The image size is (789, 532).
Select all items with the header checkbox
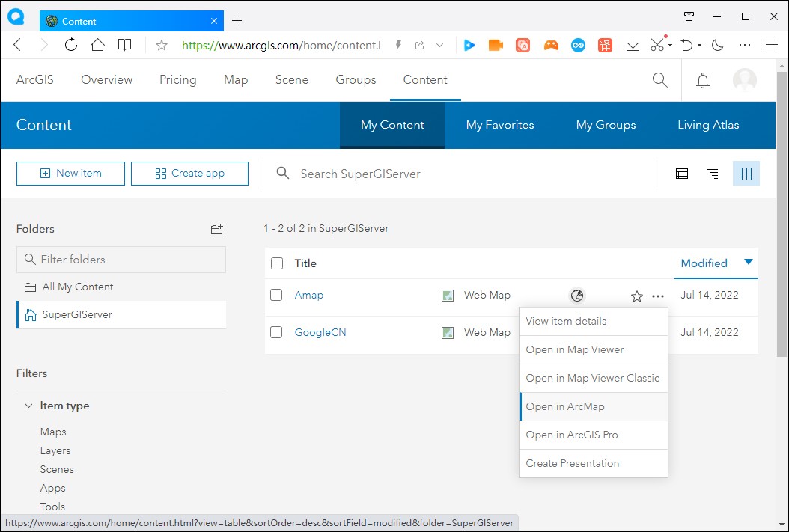point(277,263)
